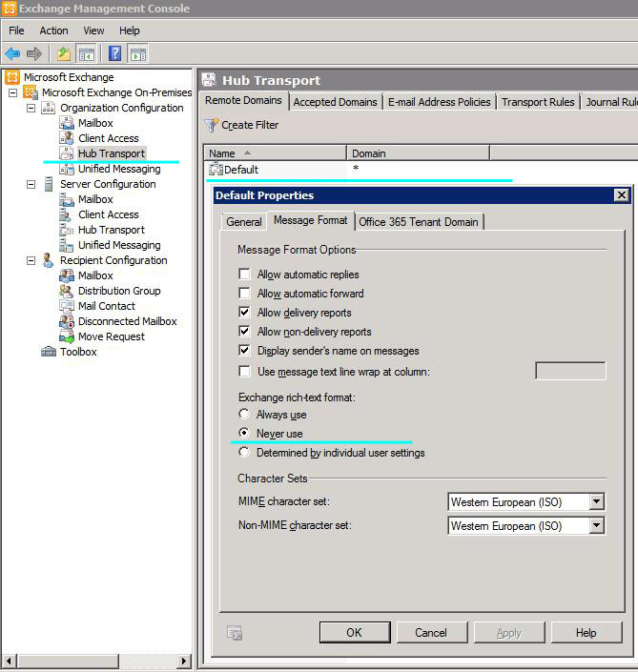Open the Help menu
The height and width of the screenshot is (672, 638).
[129, 31]
